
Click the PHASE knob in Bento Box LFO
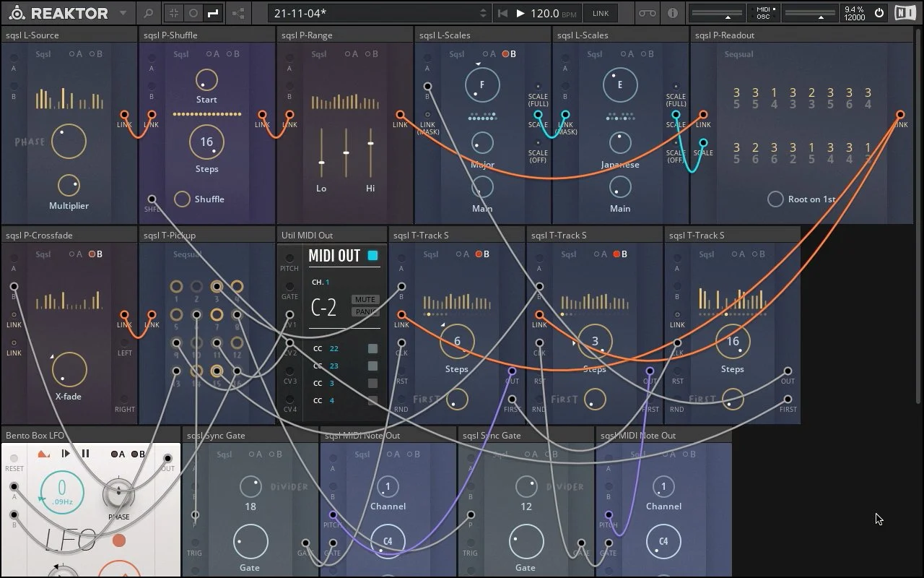tap(118, 493)
